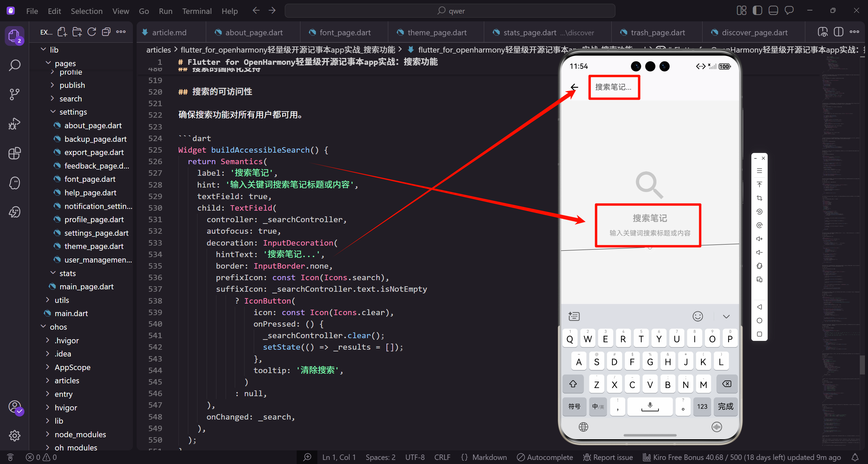The image size is (868, 464).
Task: Click the Ln 1, Col 1 status entry
Action: [339, 457]
